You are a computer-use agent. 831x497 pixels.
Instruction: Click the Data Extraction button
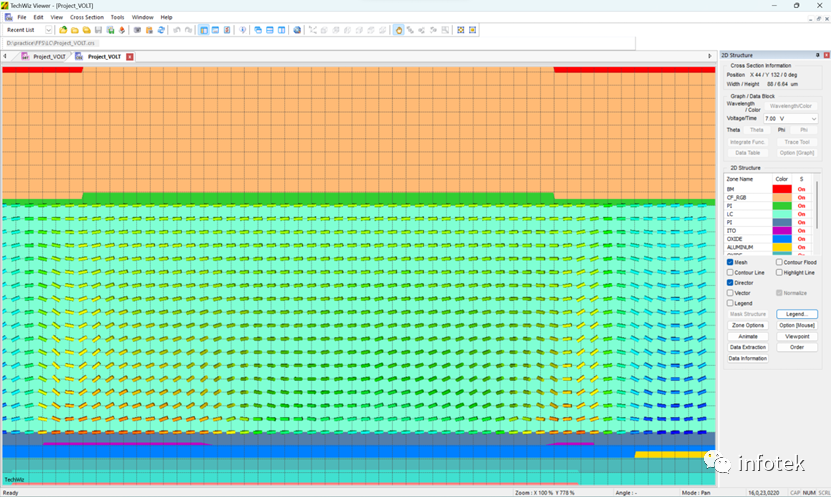pos(748,348)
